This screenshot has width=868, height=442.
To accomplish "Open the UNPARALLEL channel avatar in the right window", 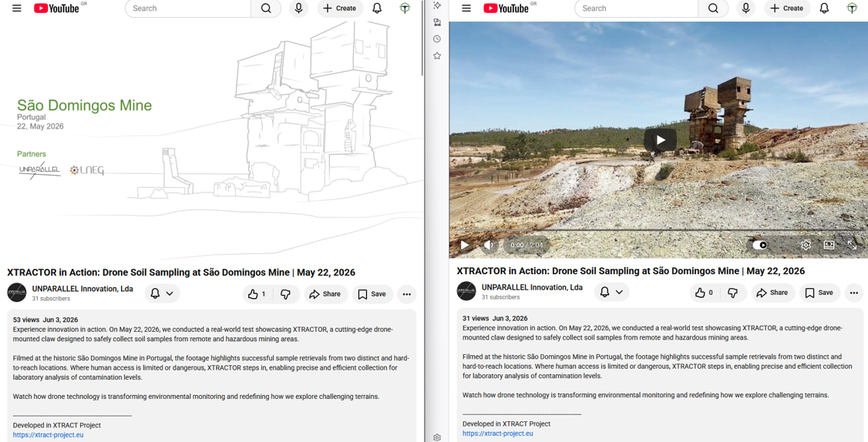I will [x=466, y=291].
